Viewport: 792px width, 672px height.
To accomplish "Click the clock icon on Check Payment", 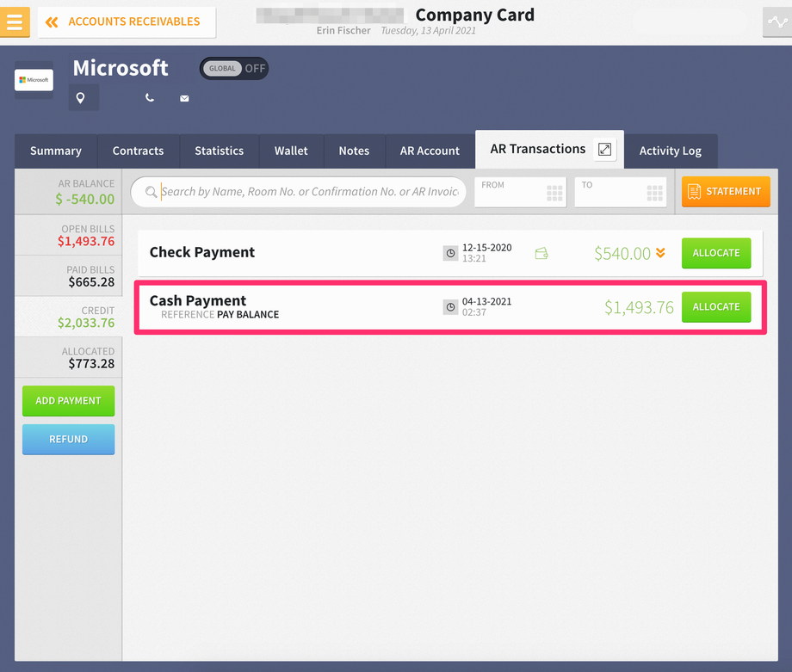I will click(450, 253).
